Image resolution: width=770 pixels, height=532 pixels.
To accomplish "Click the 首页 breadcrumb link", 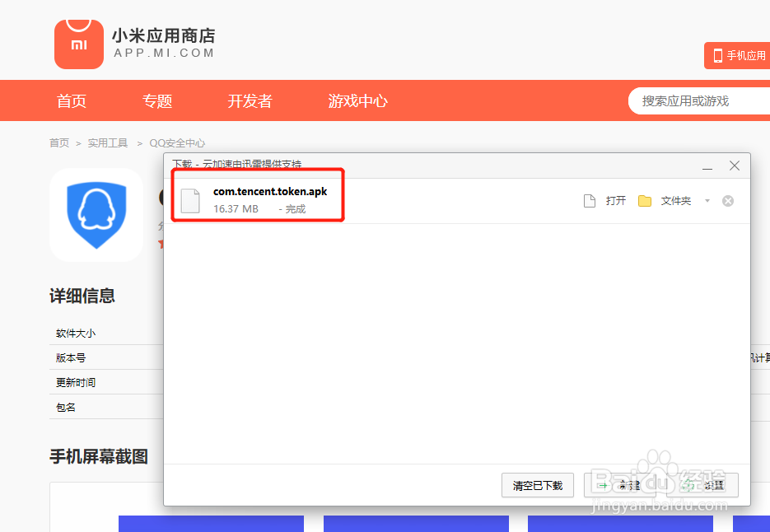I will [x=59, y=143].
